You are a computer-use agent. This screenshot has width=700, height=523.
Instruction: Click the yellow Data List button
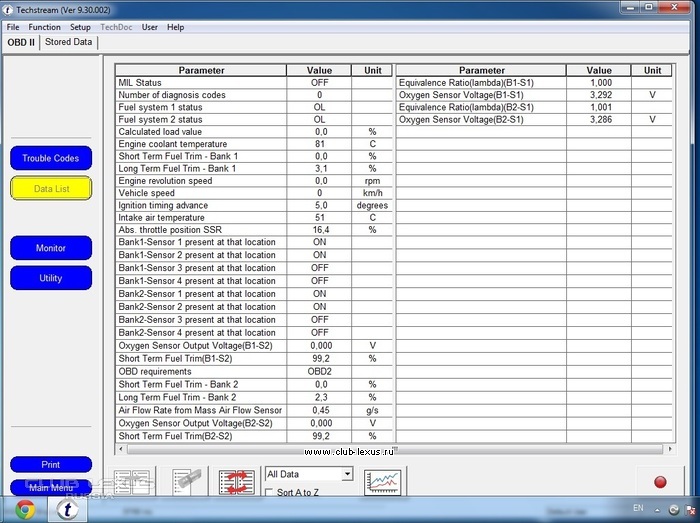tap(51, 188)
